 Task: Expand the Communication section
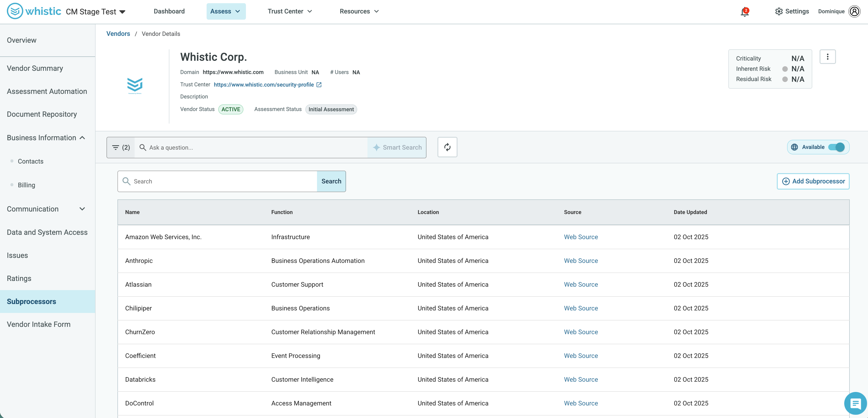tap(82, 209)
